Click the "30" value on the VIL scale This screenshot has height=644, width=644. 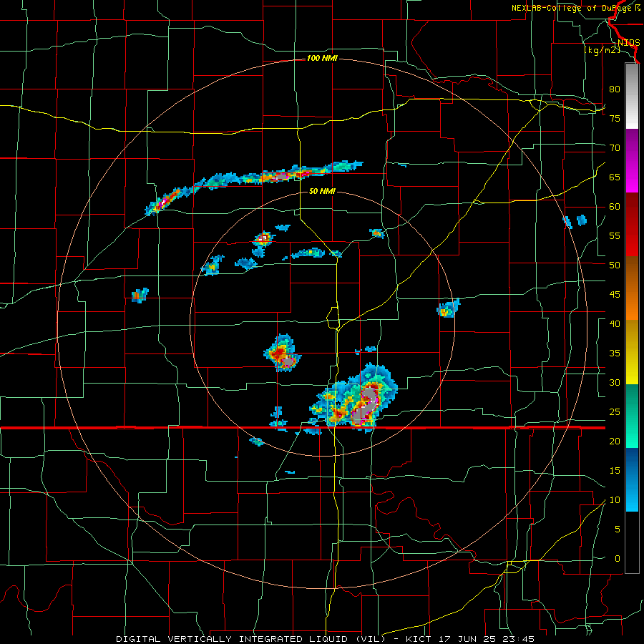point(615,382)
